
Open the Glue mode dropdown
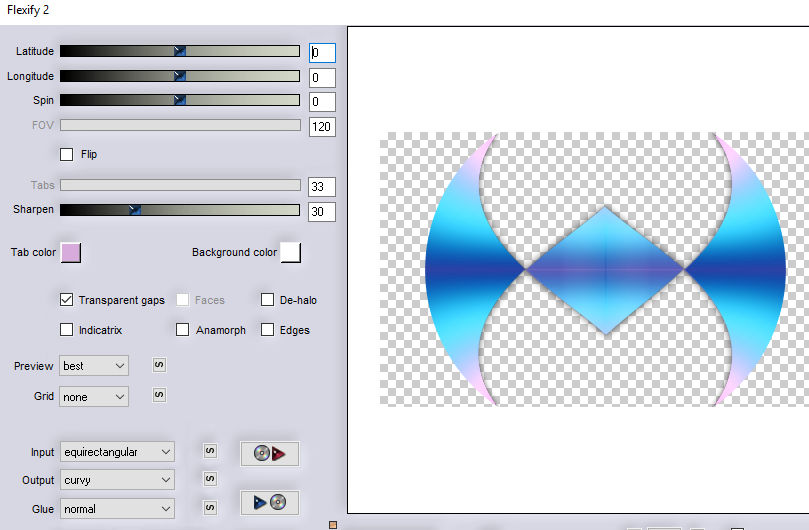coord(117,509)
